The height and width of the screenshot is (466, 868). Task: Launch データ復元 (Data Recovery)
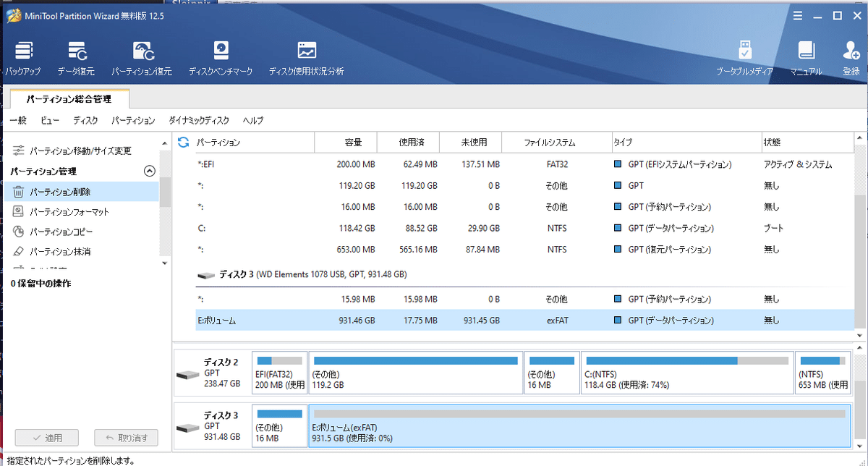click(76, 59)
